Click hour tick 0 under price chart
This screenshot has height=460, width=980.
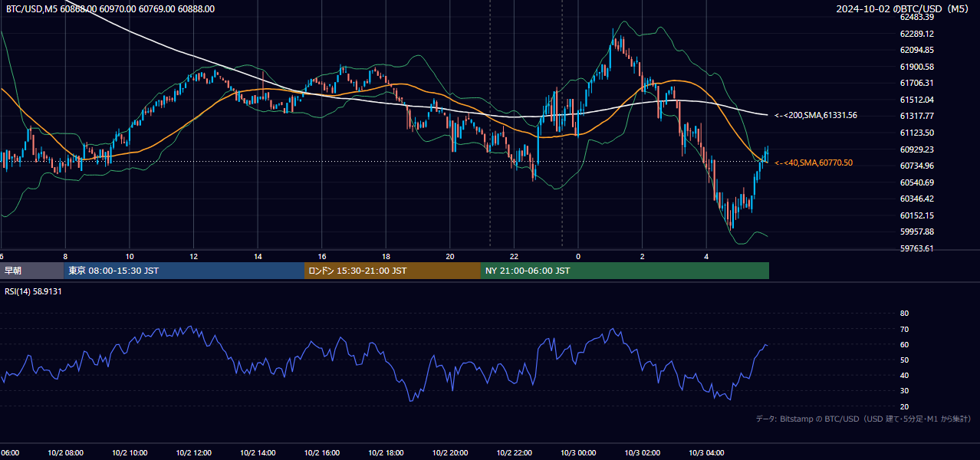coord(578,256)
